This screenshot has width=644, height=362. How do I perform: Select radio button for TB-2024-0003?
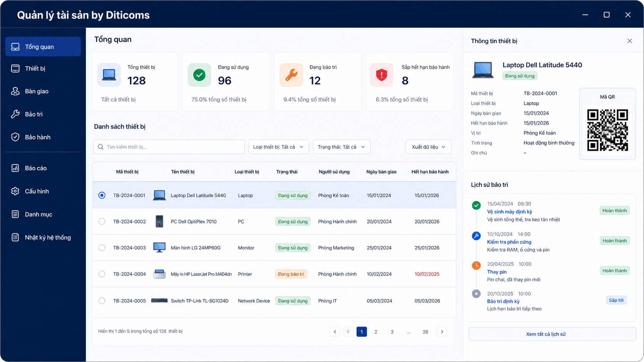coord(102,248)
